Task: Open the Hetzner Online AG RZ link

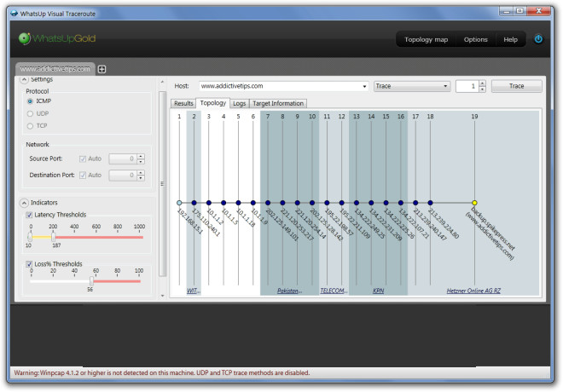Action: (x=473, y=291)
